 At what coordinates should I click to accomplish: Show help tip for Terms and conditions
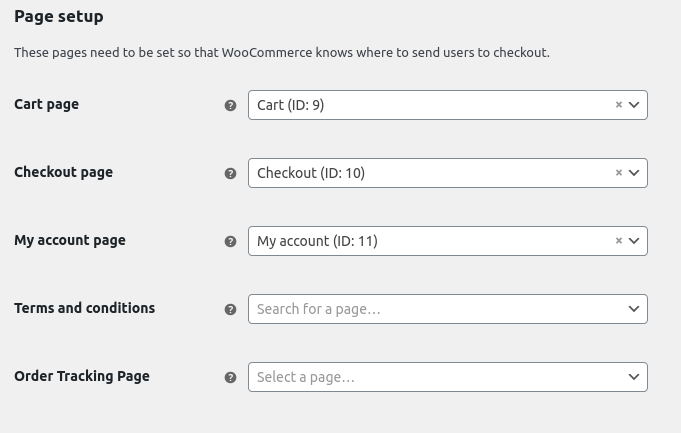point(230,309)
